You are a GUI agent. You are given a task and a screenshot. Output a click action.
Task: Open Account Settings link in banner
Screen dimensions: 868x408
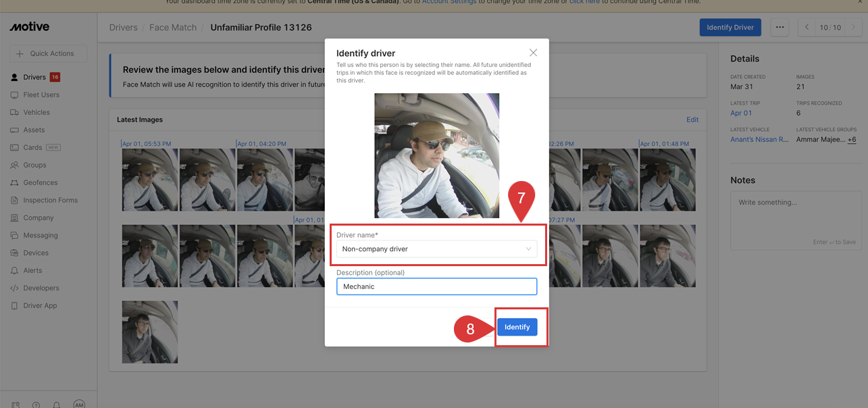pyautogui.click(x=449, y=2)
